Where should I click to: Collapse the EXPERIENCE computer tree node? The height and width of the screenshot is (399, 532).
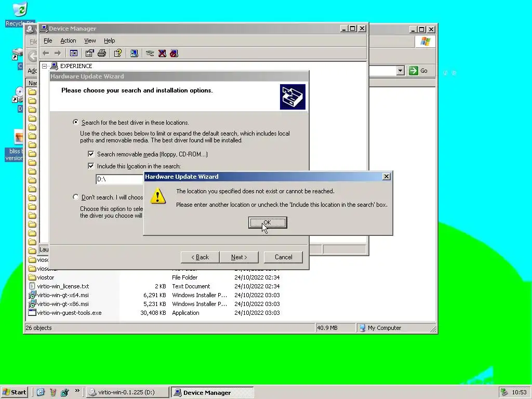click(x=45, y=66)
